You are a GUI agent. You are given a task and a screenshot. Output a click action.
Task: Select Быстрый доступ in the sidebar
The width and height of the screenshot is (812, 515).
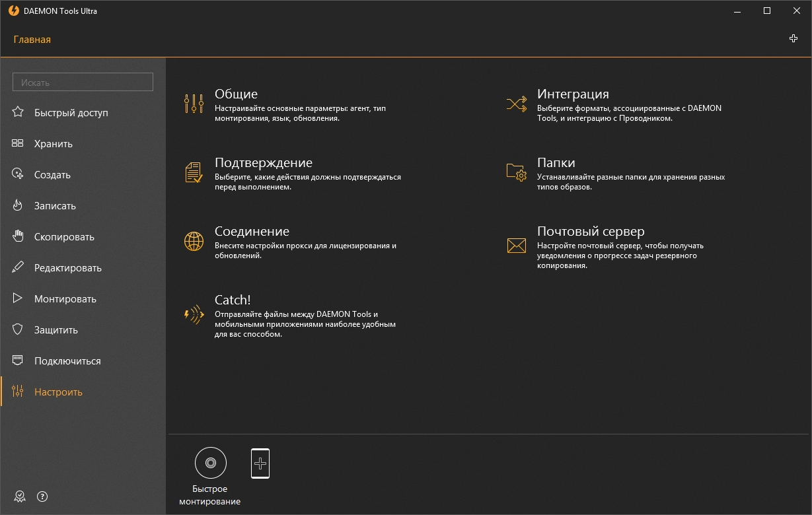point(71,113)
